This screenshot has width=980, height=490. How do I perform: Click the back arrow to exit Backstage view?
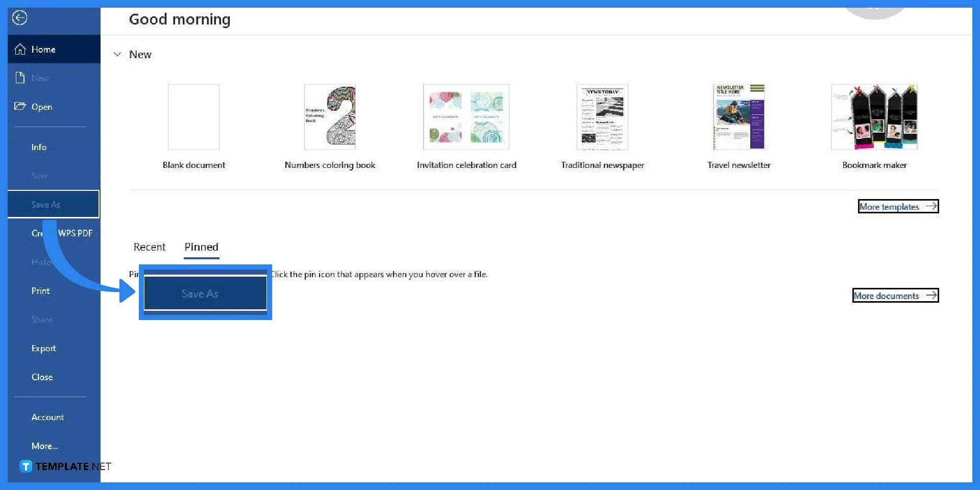[20, 18]
